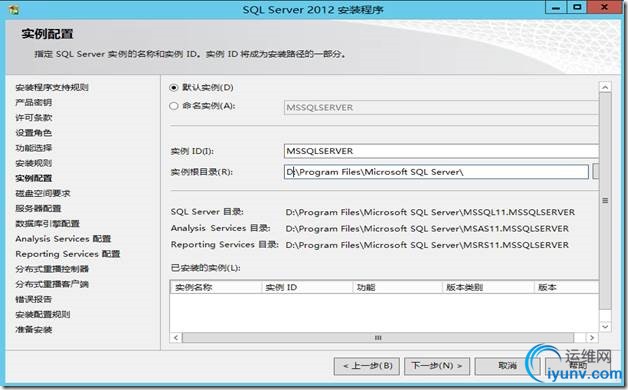Go back with 上一步(B) button

366,366
